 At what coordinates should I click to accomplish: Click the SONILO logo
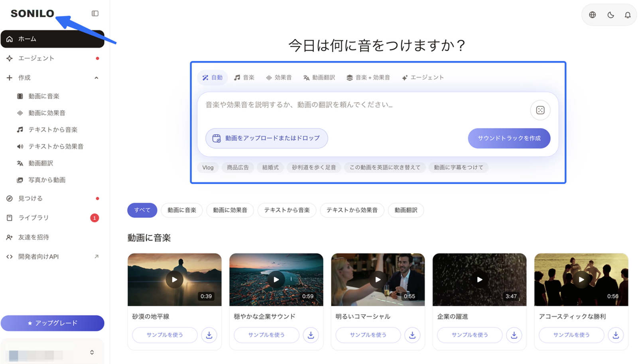tap(32, 14)
